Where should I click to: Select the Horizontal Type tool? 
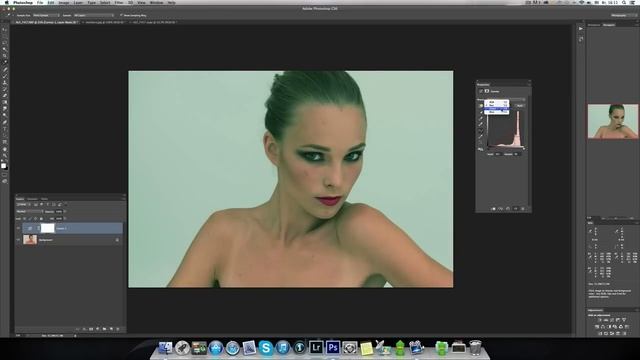tap(4, 129)
